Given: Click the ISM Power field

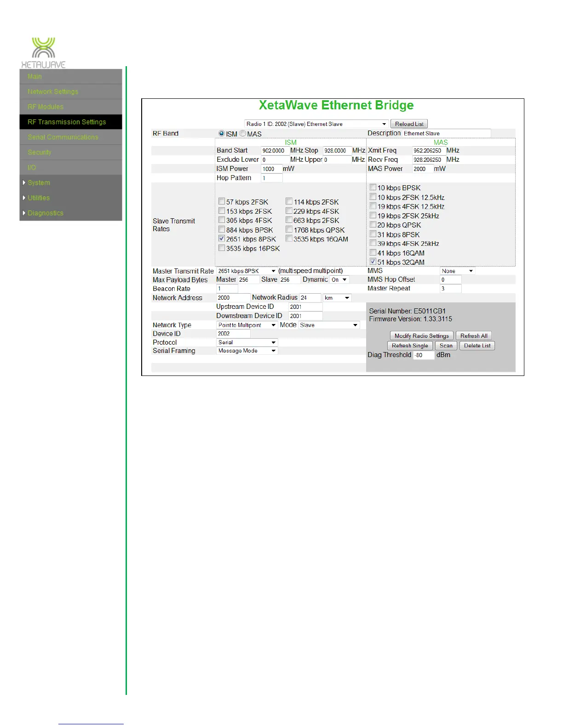Looking at the screenshot, I should coord(271,169).
